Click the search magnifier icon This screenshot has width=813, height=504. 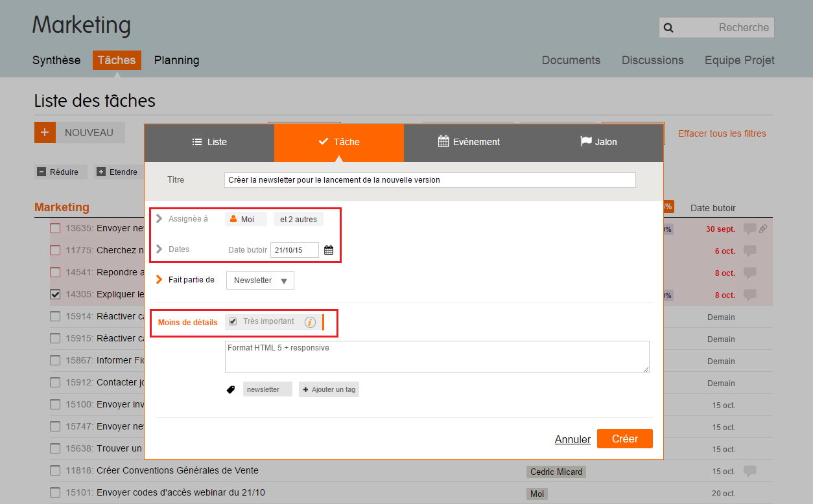pos(669,28)
